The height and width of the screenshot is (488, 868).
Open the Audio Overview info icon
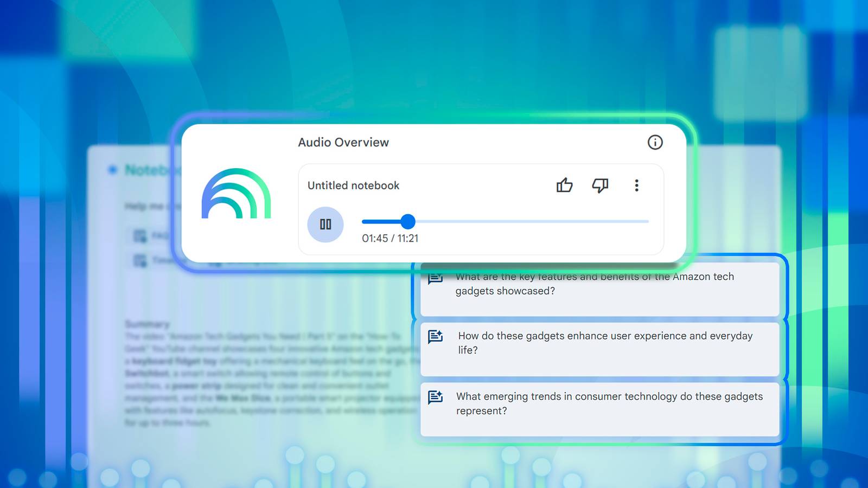click(x=655, y=143)
